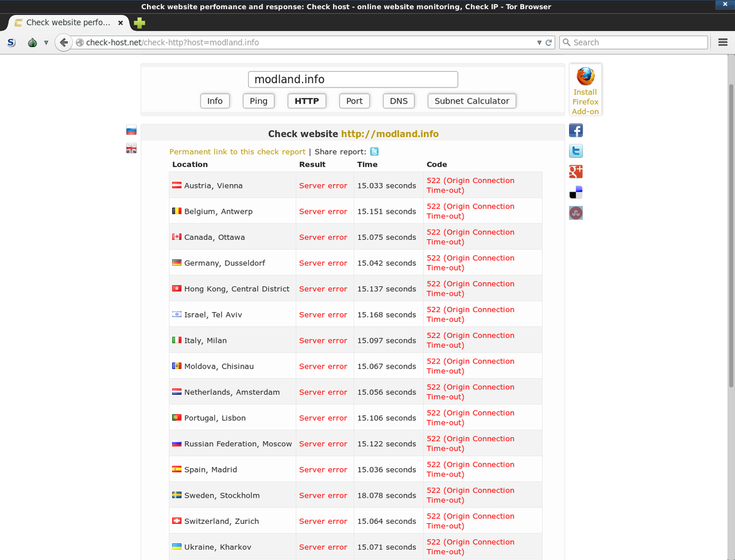Image resolution: width=735 pixels, height=560 pixels.
Task: Expand the Torbutton dropdown arrow
Action: pos(46,42)
